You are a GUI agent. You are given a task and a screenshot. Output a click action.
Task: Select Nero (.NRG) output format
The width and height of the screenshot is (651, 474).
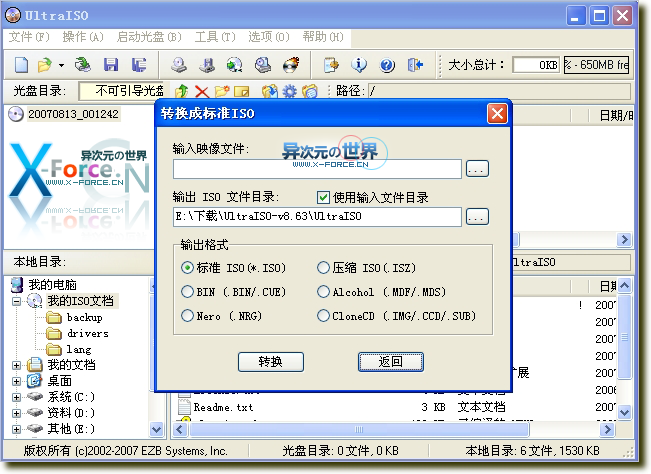tap(188, 316)
